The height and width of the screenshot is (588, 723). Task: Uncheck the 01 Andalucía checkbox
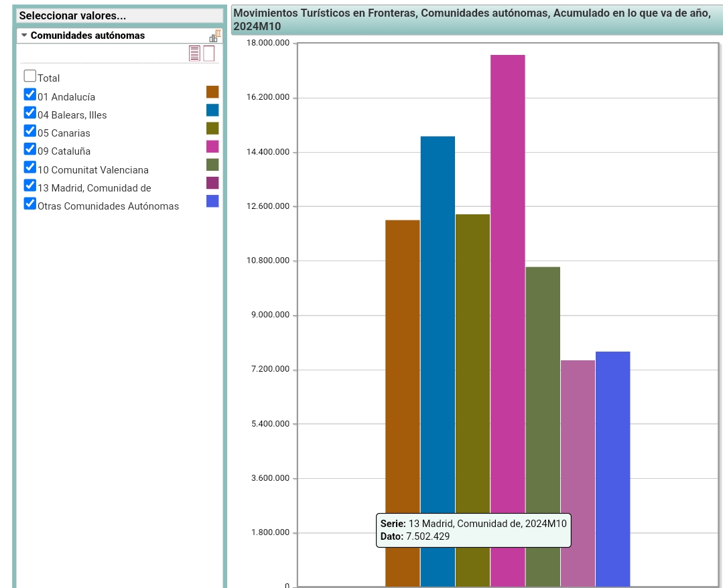pyautogui.click(x=30, y=94)
